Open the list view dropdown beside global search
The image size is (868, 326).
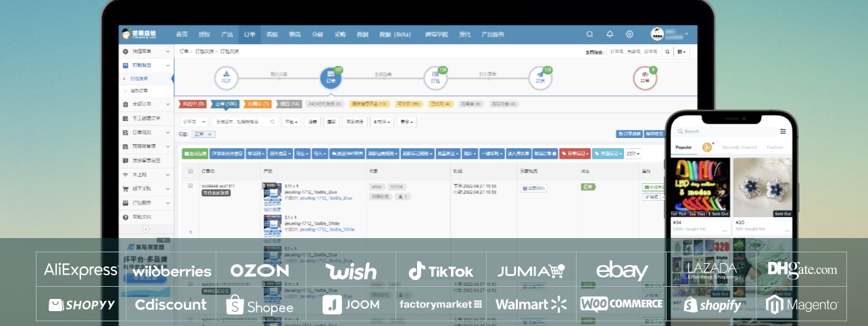point(682,51)
